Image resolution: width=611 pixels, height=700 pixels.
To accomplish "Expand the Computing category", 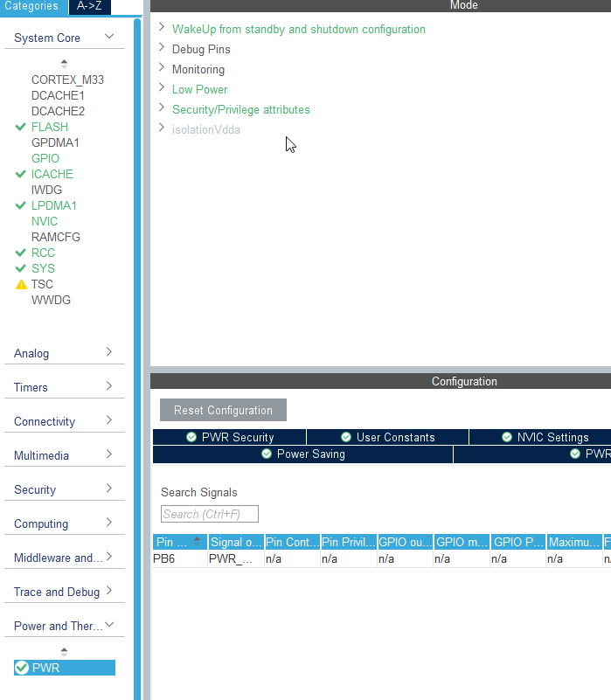I will point(109,523).
